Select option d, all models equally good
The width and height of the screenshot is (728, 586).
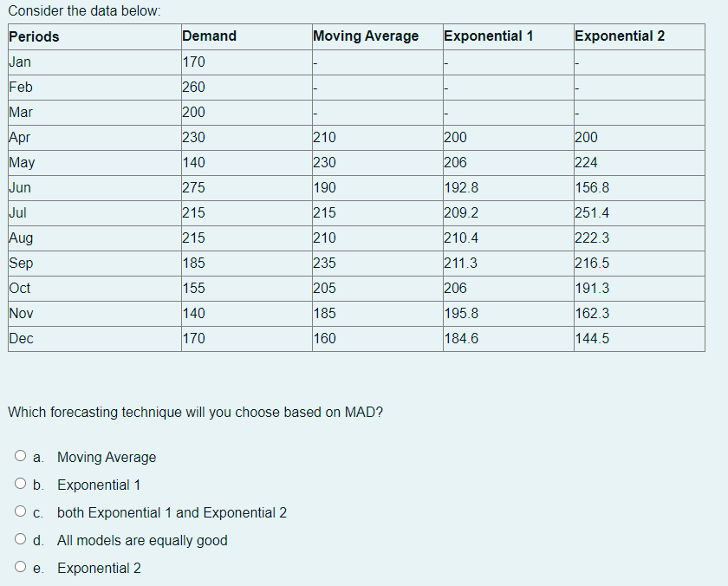click(x=19, y=539)
